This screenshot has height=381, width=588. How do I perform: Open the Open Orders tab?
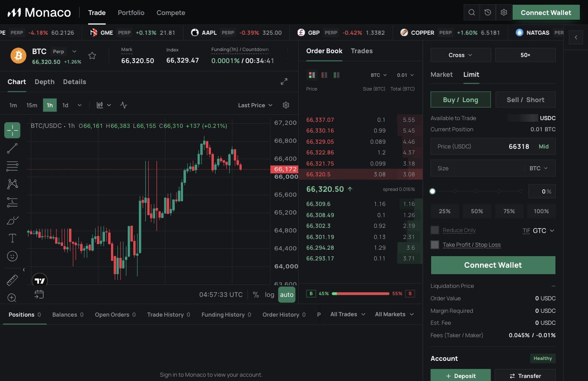click(115, 314)
